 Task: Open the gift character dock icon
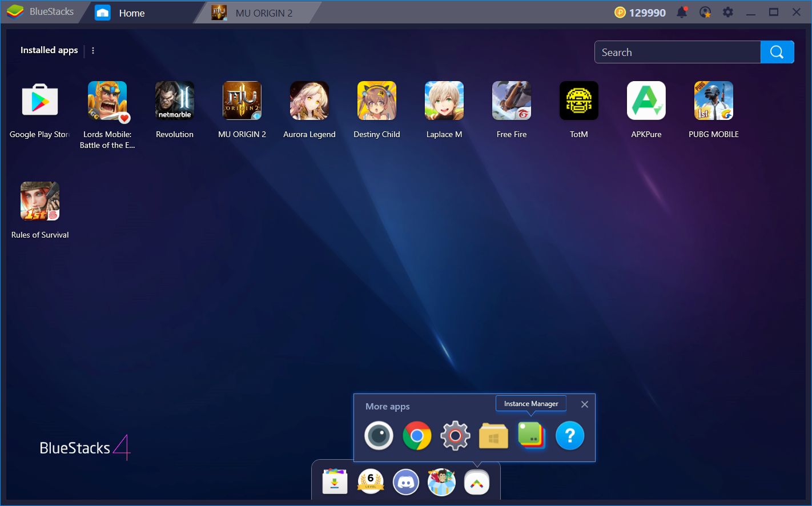(441, 483)
